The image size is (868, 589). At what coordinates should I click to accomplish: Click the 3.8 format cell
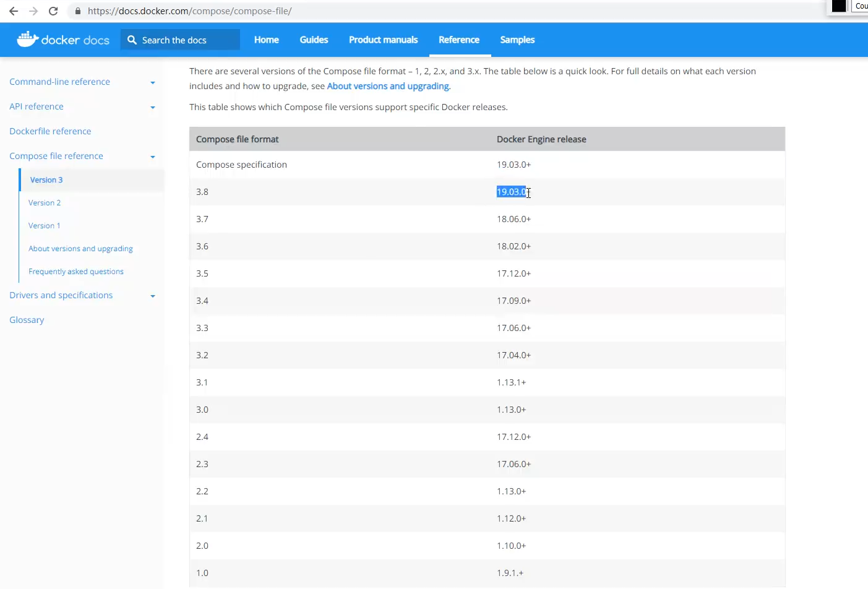(x=202, y=192)
